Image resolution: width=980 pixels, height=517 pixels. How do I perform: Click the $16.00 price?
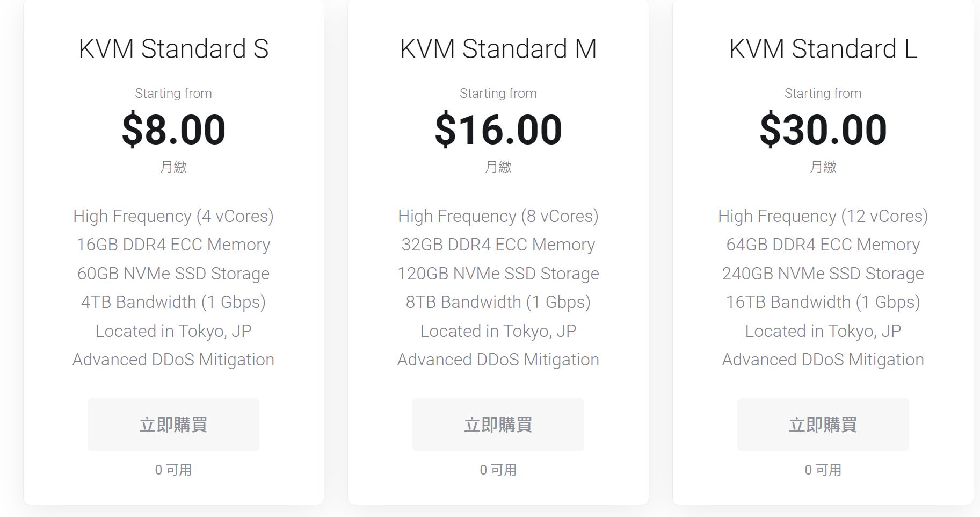pyautogui.click(x=498, y=130)
